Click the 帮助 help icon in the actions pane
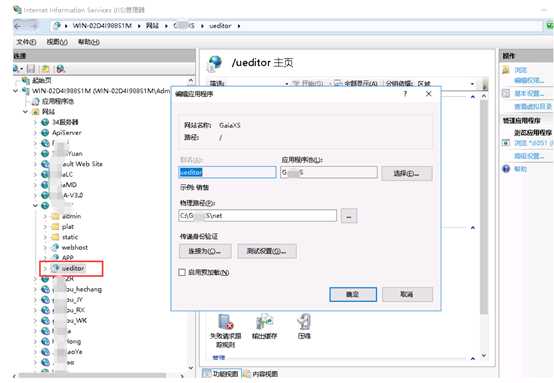The height and width of the screenshot is (383, 554). pyautogui.click(x=506, y=169)
